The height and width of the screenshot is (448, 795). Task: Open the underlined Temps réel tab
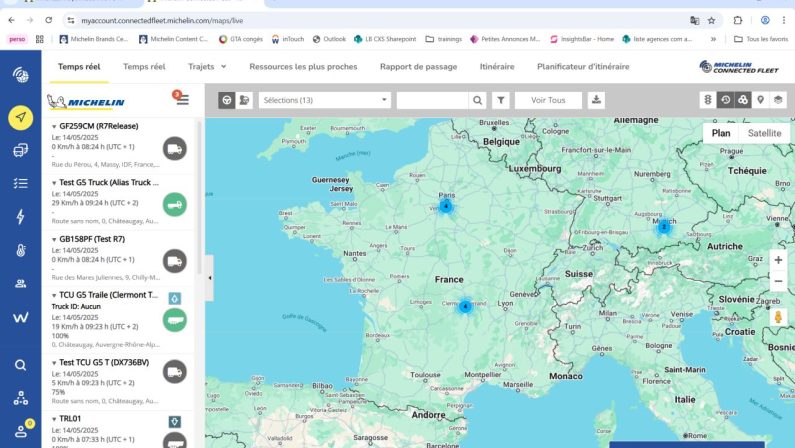point(79,66)
